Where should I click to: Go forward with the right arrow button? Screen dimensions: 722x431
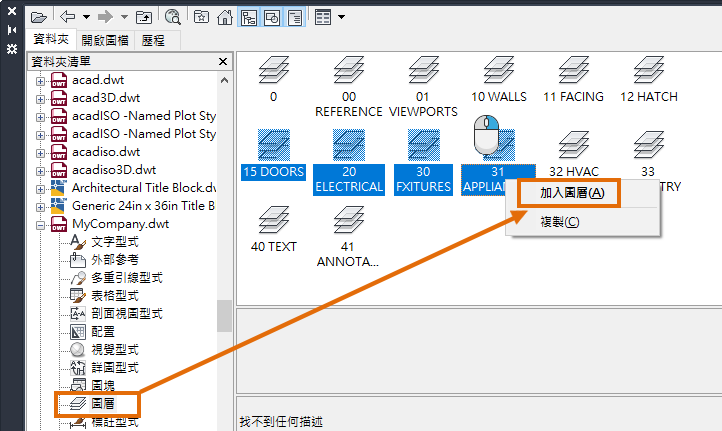[x=105, y=17]
